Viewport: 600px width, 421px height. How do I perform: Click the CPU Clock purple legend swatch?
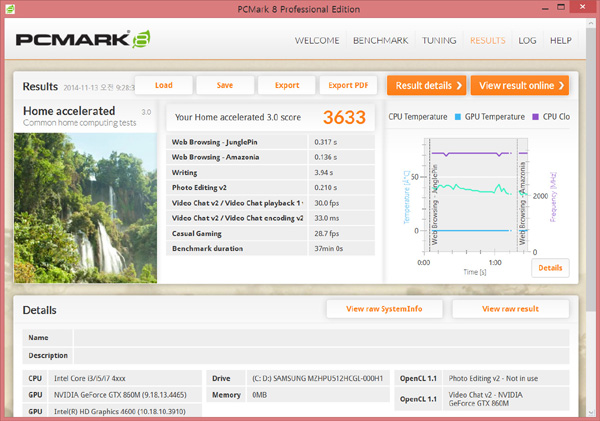point(537,117)
